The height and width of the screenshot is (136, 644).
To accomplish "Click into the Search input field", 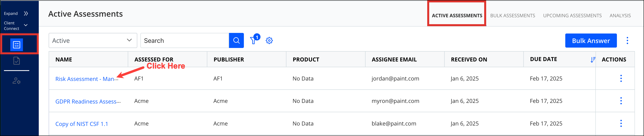I will [x=185, y=41].
